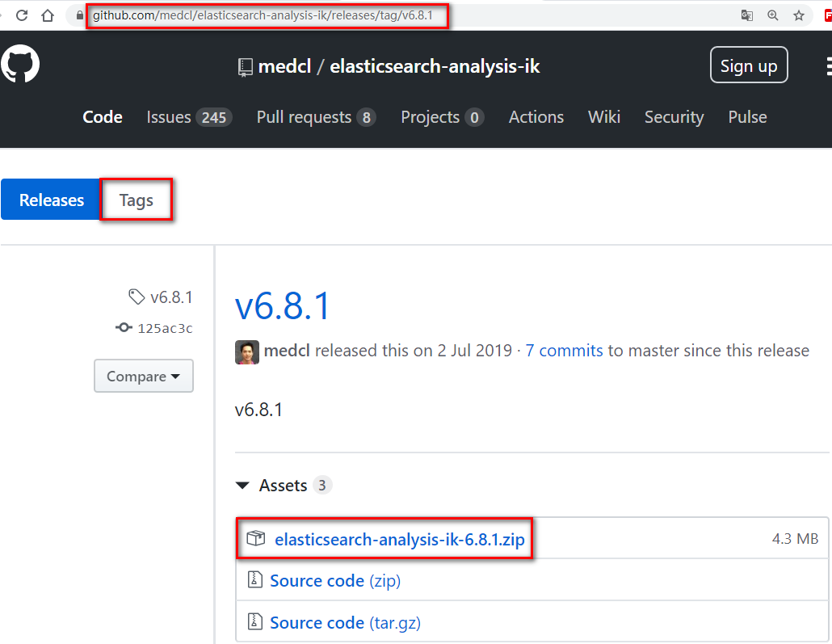Image resolution: width=832 pixels, height=644 pixels.
Task: Click the 4.3 MB file size text
Action: [795, 538]
